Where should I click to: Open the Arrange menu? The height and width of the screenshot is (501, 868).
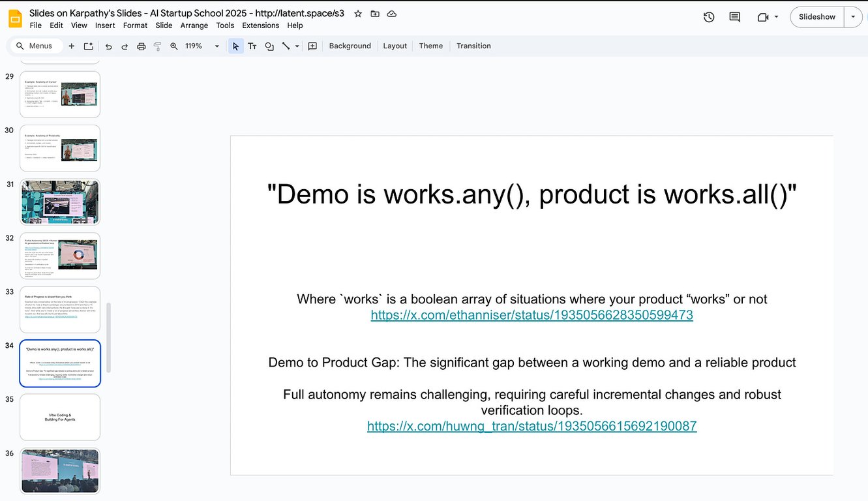click(x=194, y=25)
